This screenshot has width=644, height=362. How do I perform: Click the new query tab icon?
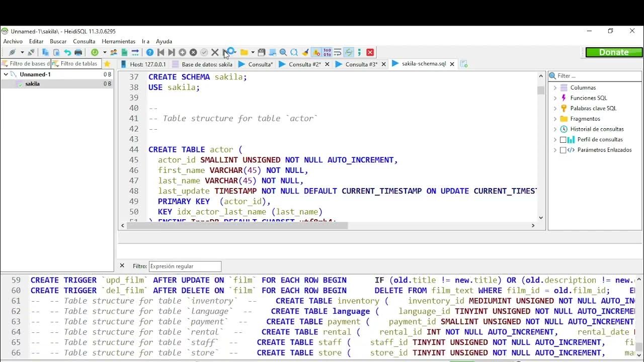click(464, 64)
